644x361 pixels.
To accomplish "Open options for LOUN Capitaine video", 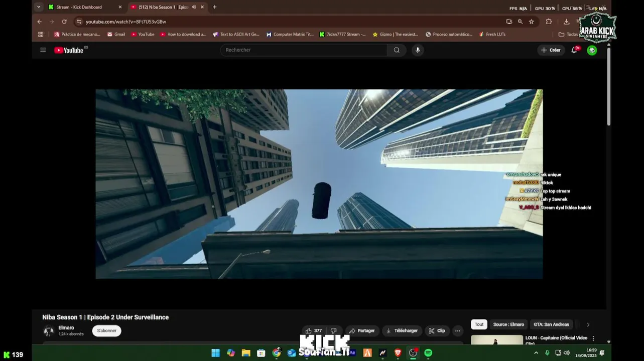I will tap(593, 338).
